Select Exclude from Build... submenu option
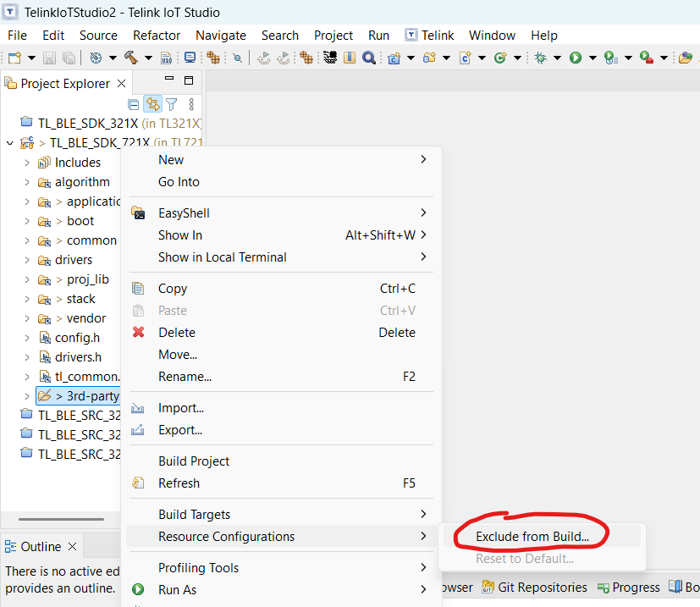The height and width of the screenshot is (607, 700). [532, 537]
